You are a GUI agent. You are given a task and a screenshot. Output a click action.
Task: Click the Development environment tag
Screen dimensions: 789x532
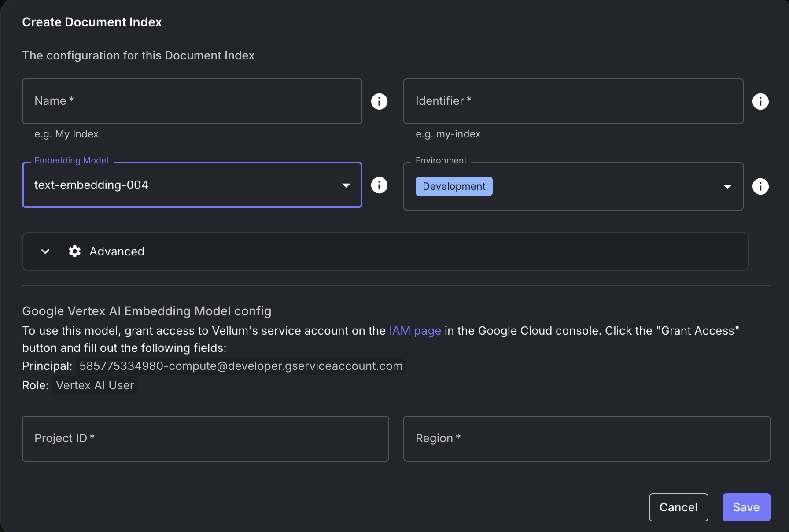click(x=454, y=186)
